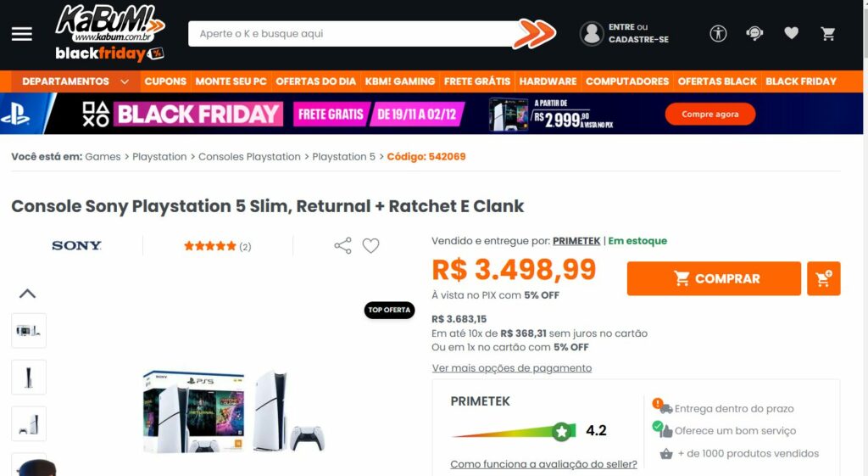
Task: Click Compre agora banner button
Action: [709, 115]
